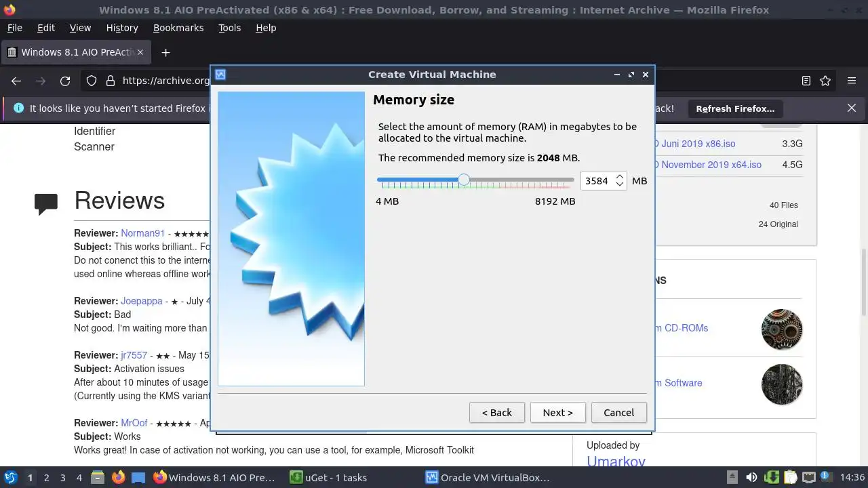Open the Firefox View menu
Image resolution: width=868 pixels, height=488 pixels.
(80, 28)
